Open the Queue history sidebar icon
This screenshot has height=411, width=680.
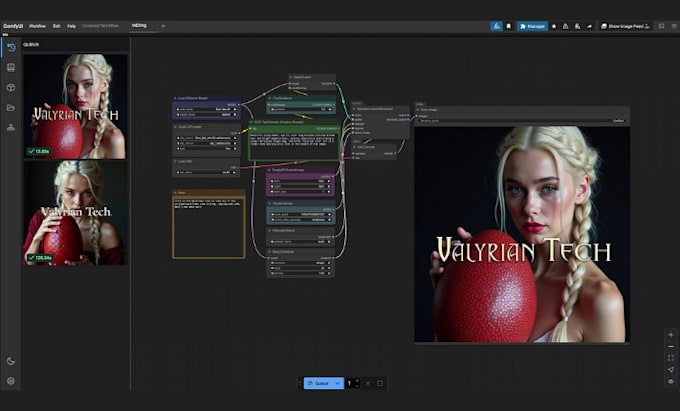11,48
